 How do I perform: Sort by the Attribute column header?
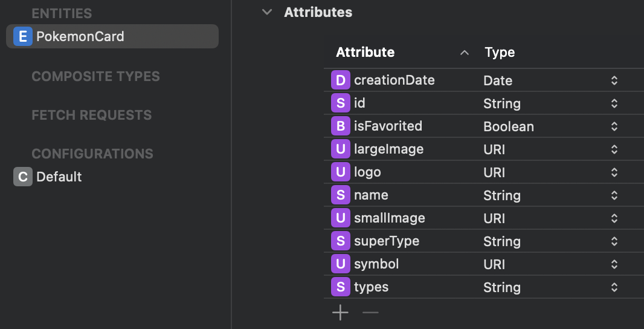(365, 53)
